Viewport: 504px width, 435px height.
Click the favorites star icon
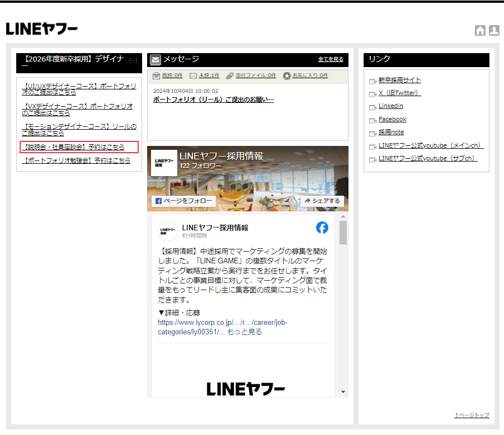pyautogui.click(x=287, y=75)
